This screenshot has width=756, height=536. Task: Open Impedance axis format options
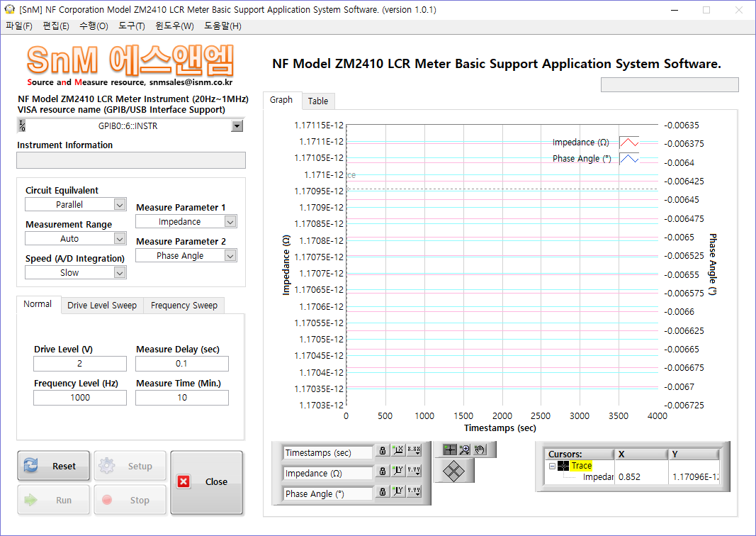(x=414, y=471)
